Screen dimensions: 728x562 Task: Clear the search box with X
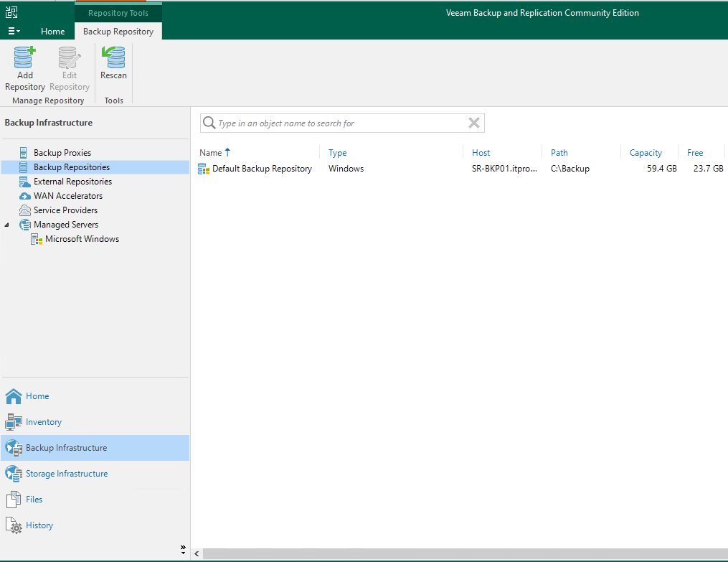pyautogui.click(x=473, y=123)
